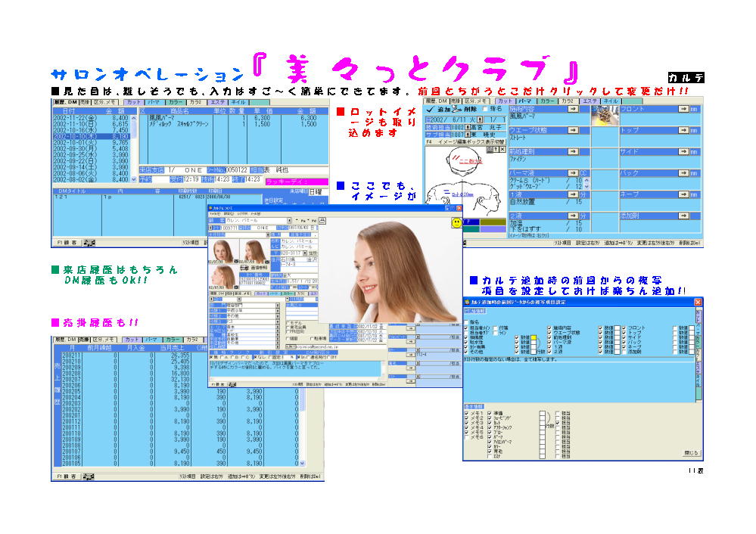Image resolution: width=756 pixels, height=534 pixels.
Task: Select エステ tab in perm karte panel
Action: pos(590,101)
